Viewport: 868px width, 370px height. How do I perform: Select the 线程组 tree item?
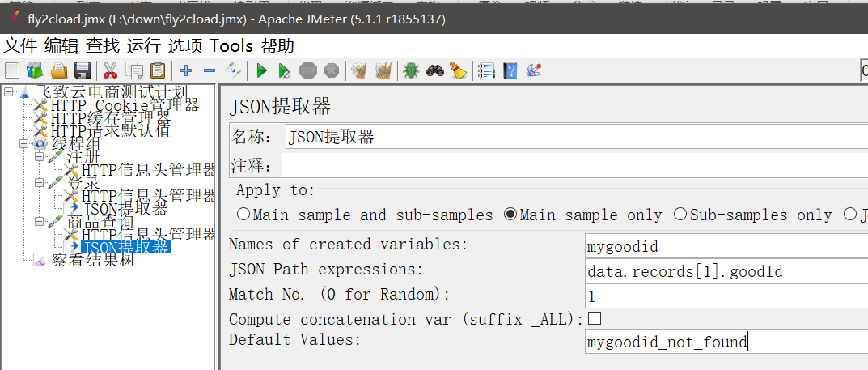pos(75,143)
